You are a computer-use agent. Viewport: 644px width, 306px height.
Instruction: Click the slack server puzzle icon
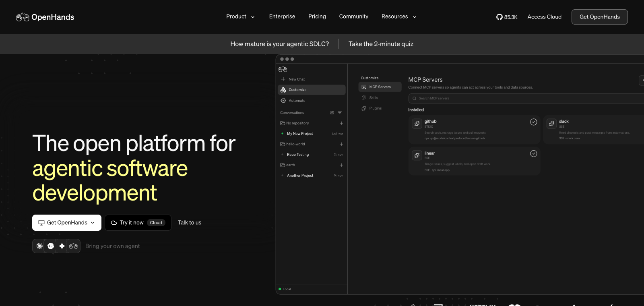(x=552, y=124)
